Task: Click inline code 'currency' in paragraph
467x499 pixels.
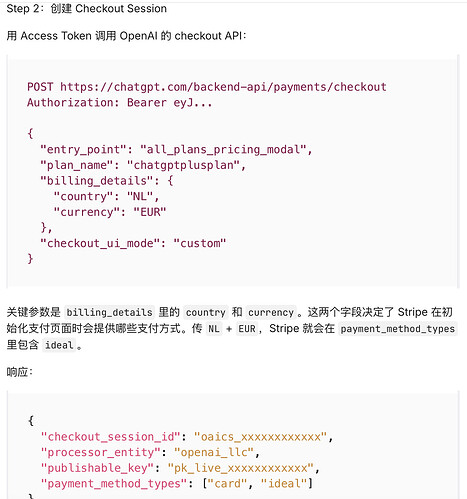Action: pos(271,312)
